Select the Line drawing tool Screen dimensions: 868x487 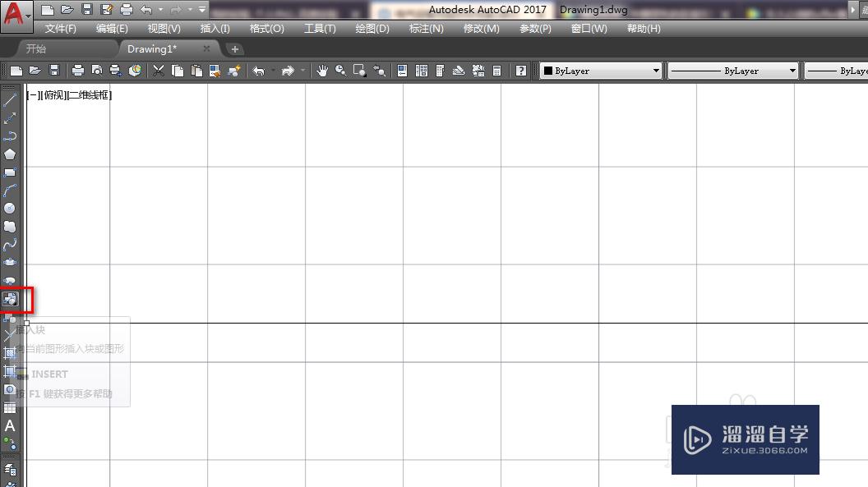(11, 100)
